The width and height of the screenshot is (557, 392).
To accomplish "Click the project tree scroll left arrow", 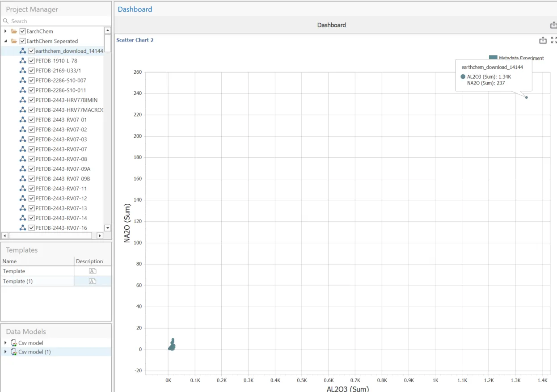I will [x=5, y=236].
